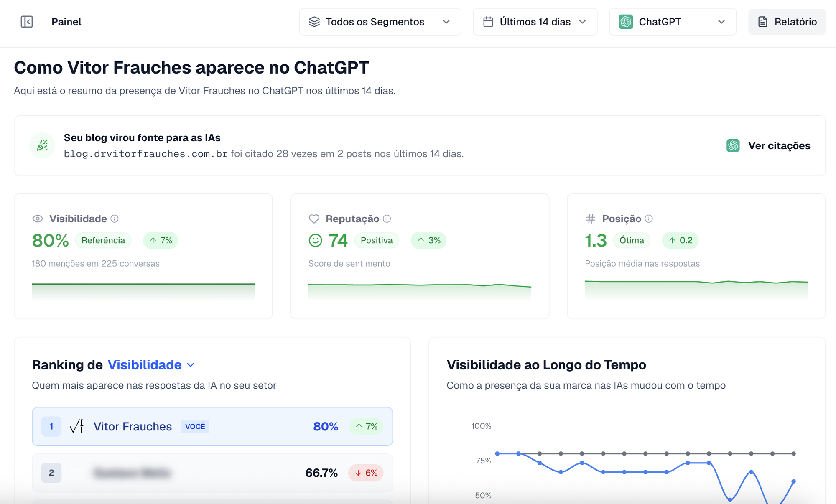Open the Últimos 14 dias date dropdown

[x=535, y=22]
